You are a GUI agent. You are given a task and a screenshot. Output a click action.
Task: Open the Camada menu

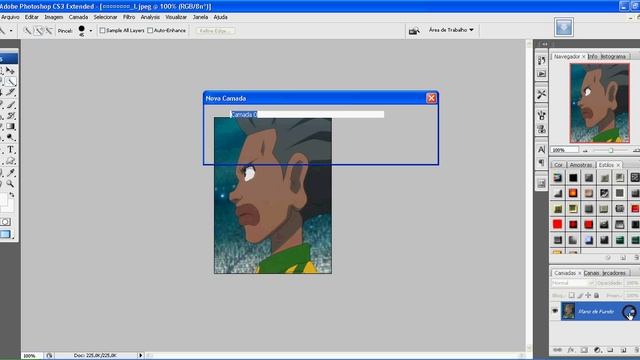pyautogui.click(x=78, y=17)
